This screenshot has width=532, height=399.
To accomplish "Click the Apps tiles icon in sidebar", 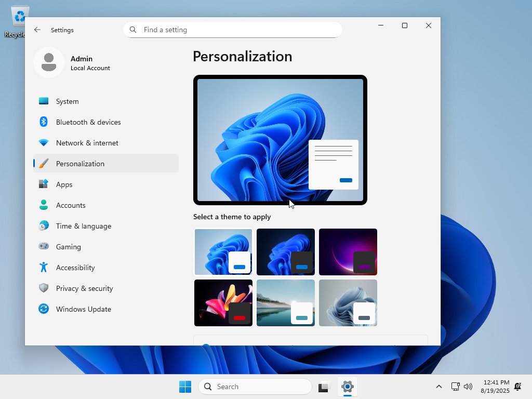I will tap(44, 184).
